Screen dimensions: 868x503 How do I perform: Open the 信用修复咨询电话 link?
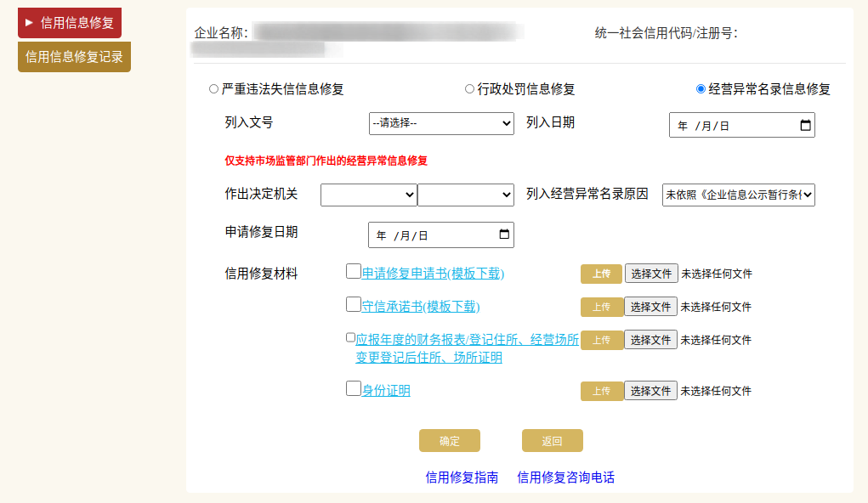tap(565, 478)
